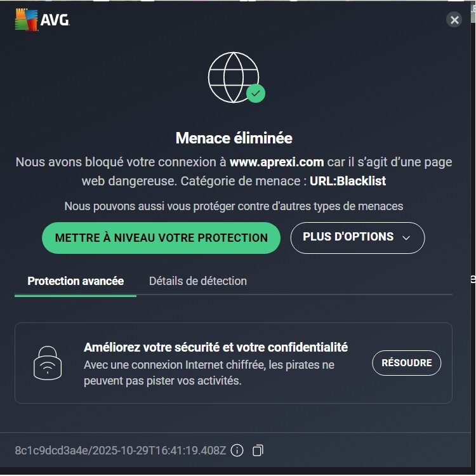This screenshot has width=476, height=476.
Task: Click the green checkmark badge on globe
Action: 256,93
